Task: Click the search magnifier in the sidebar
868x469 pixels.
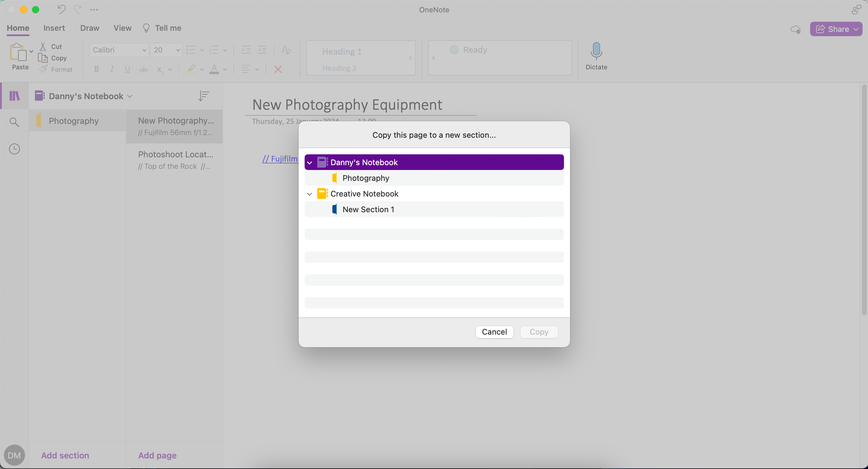Action: pos(14,122)
